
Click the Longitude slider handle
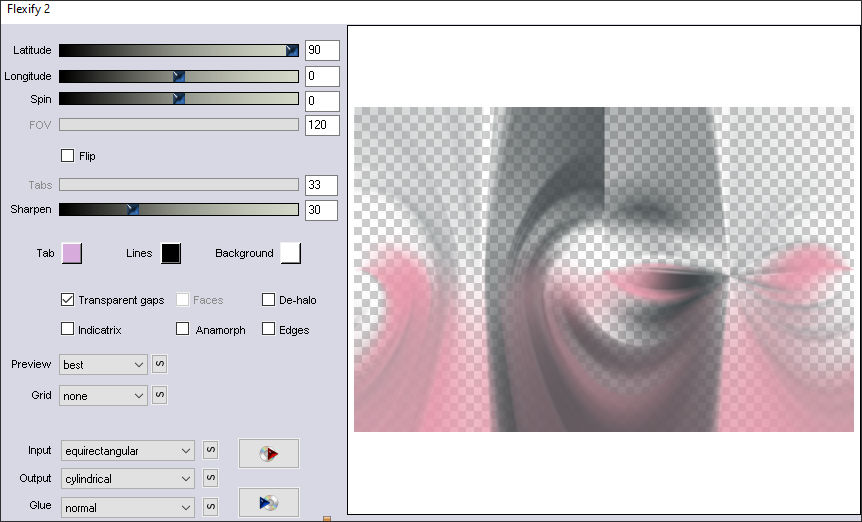click(179, 76)
